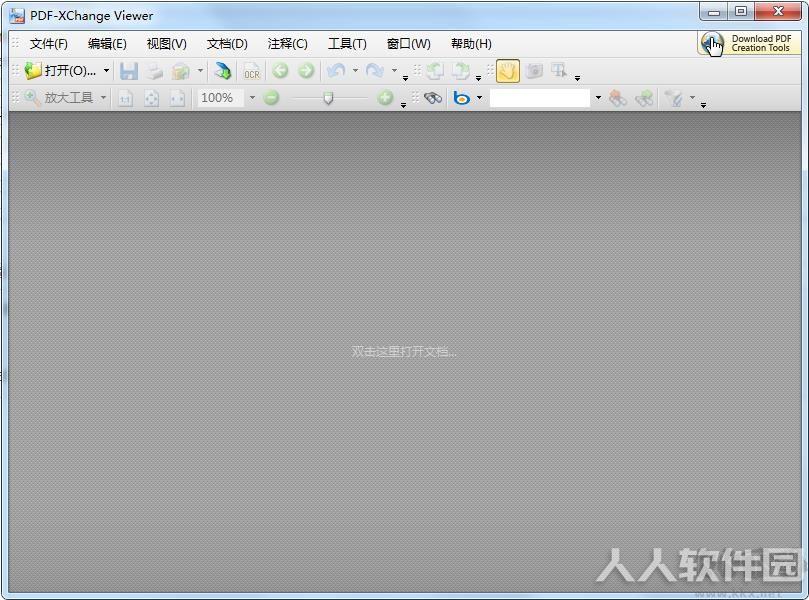Viewport: 809px width, 600px height.
Task: Open the Undo history dropdown arrow
Action: (355, 71)
